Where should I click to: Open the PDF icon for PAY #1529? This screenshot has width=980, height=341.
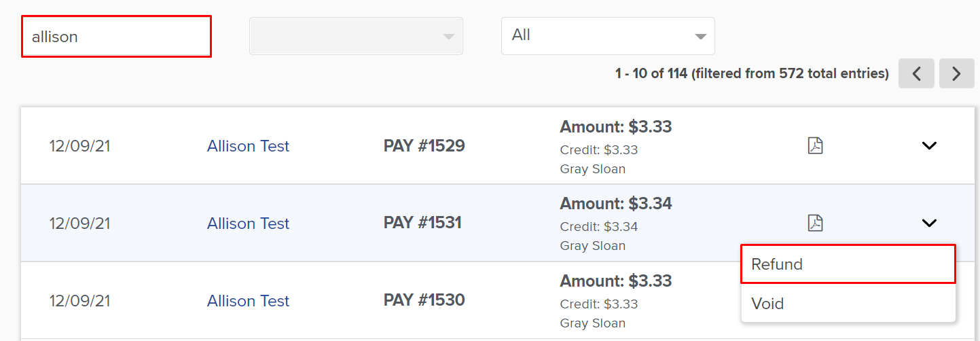pyautogui.click(x=815, y=145)
